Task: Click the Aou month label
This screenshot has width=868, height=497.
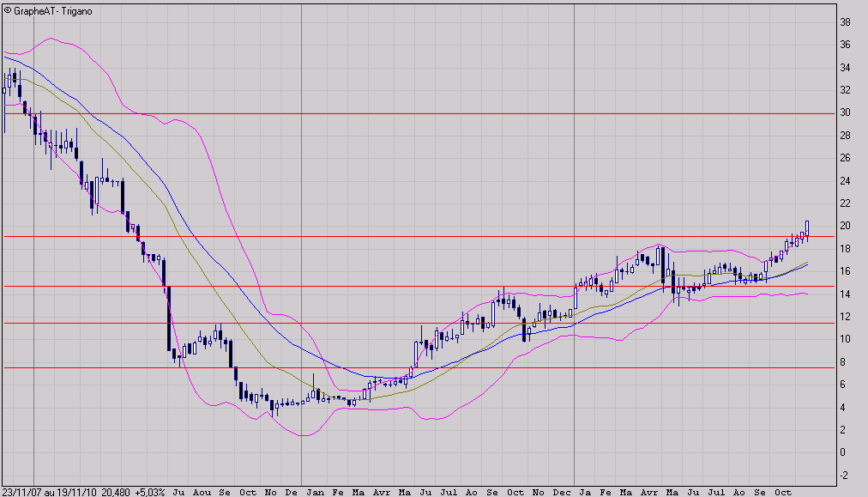Action: click(202, 492)
